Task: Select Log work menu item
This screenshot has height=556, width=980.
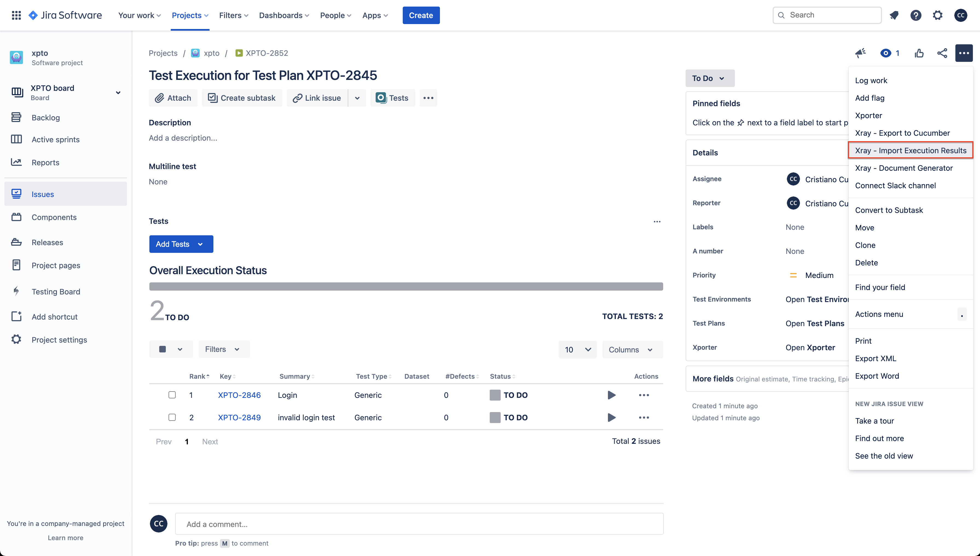Action: tap(911, 80)
